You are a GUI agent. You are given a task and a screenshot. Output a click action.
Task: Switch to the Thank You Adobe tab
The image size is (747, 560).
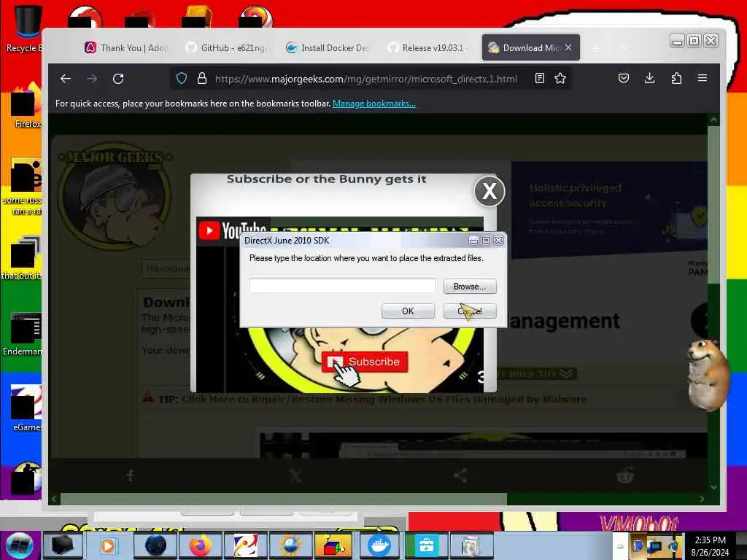coord(126,47)
